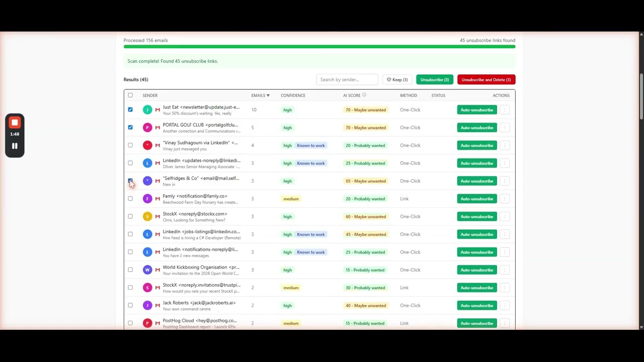
Task: Sort by the AI Score column header
Action: (x=352, y=95)
